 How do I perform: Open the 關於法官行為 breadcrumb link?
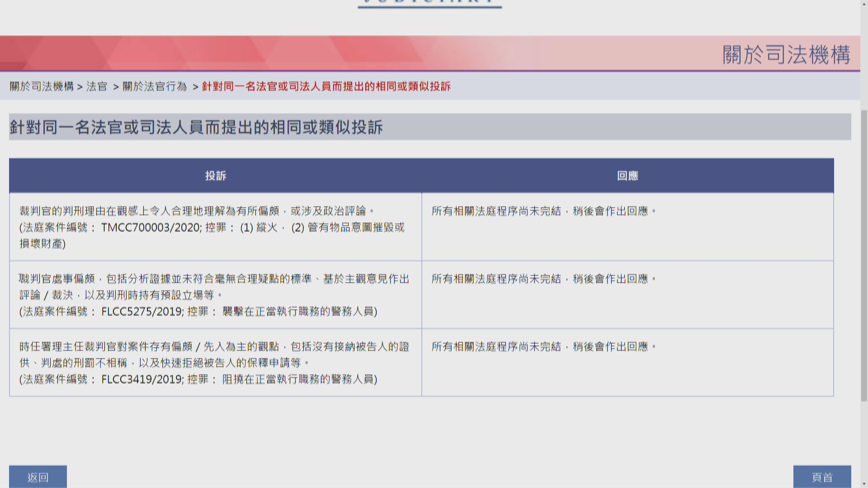tap(154, 86)
